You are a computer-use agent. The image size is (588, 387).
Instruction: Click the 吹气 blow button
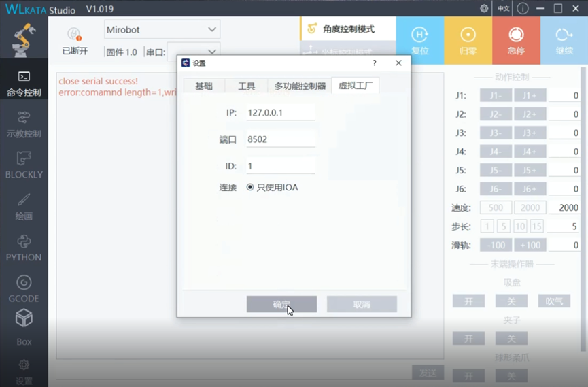pos(554,301)
